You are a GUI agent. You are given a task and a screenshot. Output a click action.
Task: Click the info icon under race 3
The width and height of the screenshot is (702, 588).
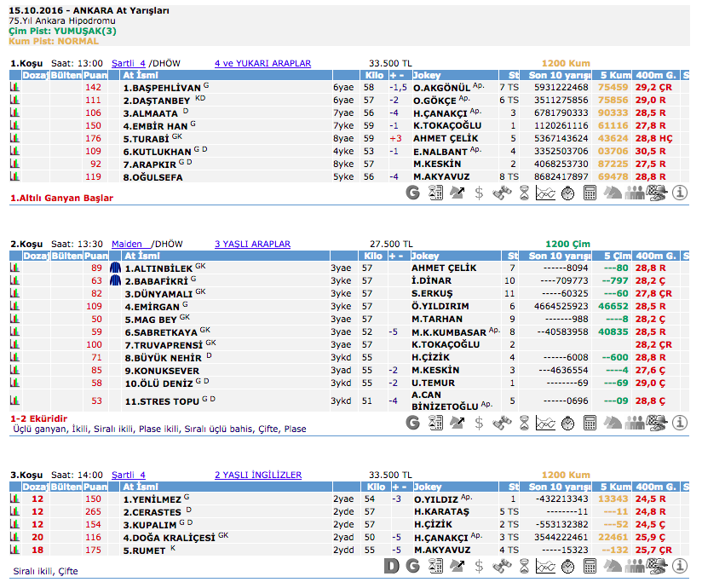(679, 564)
